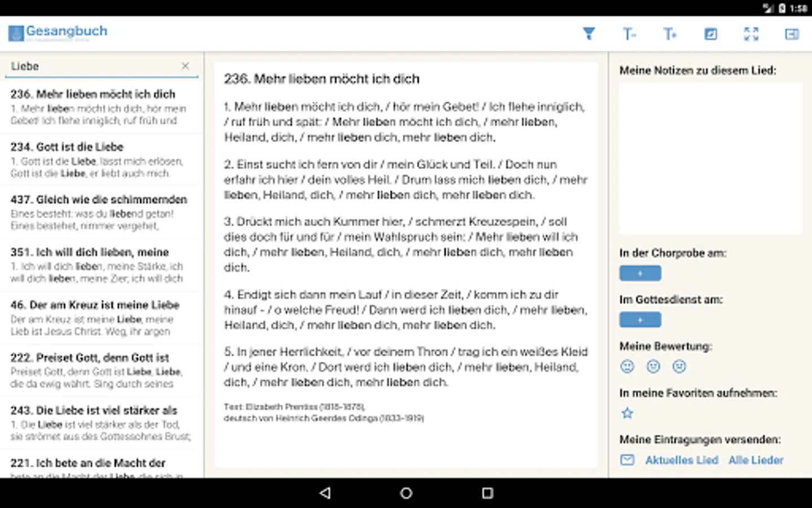The height and width of the screenshot is (508, 812).
Task: Add song to favorites with star
Action: click(x=627, y=413)
